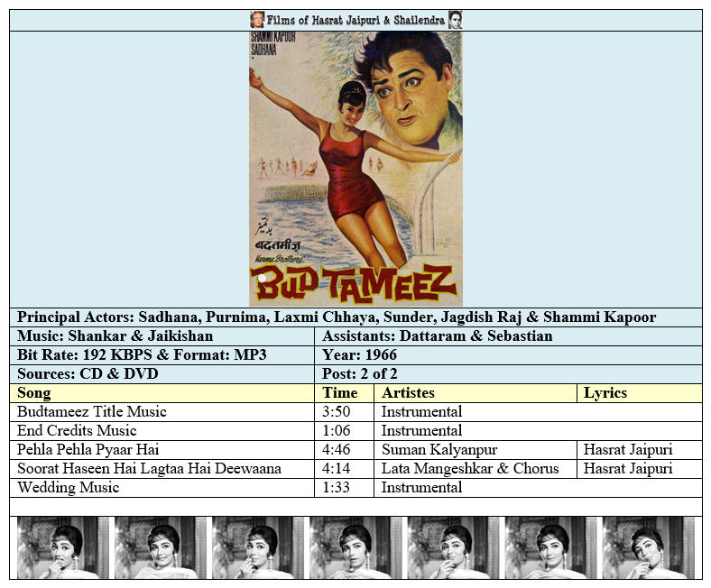This screenshot has height=588, width=711.
Task: Click 'Hasrat Jaipuri' lyrics for Pehla Pehla Pyaar Hai
Action: click(x=628, y=449)
